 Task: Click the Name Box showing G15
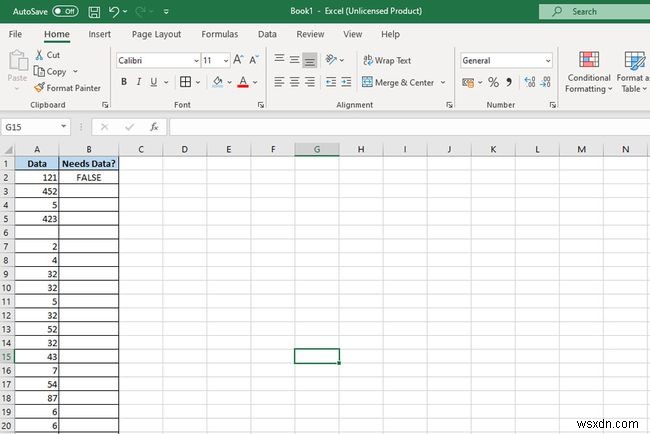[35, 127]
